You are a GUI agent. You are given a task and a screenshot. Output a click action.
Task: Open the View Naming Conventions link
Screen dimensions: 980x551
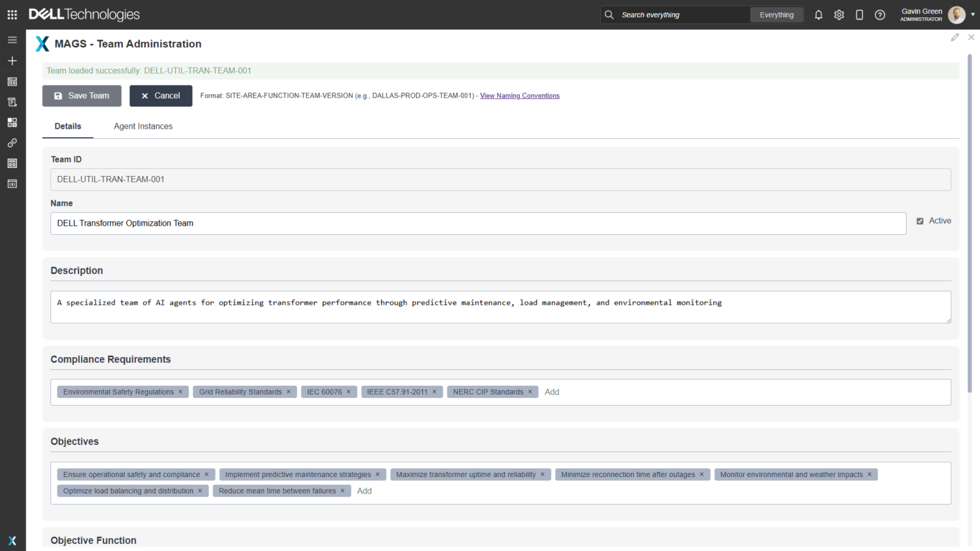coord(519,96)
